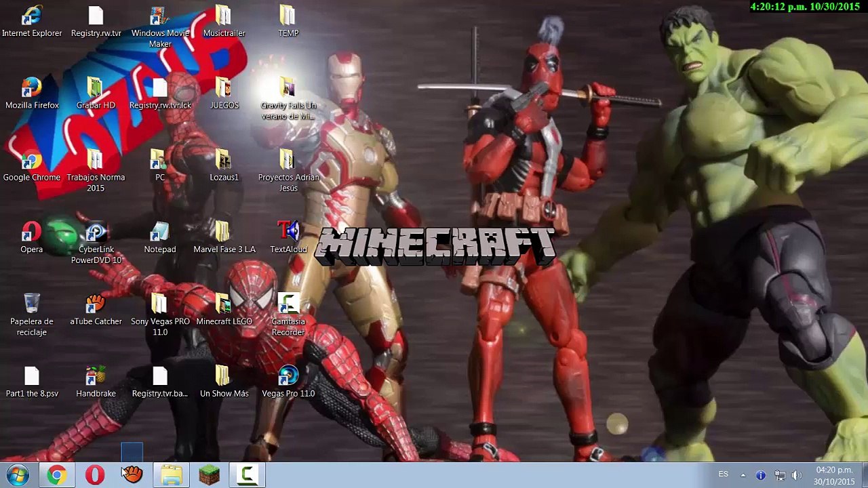
Task: Show hidden system tray icons
Action: [743, 475]
